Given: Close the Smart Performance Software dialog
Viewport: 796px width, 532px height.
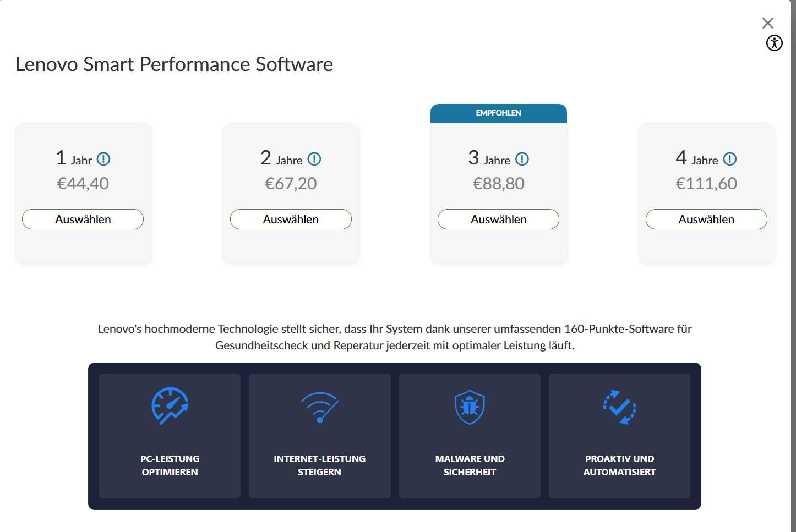Looking at the screenshot, I should pos(768,23).
